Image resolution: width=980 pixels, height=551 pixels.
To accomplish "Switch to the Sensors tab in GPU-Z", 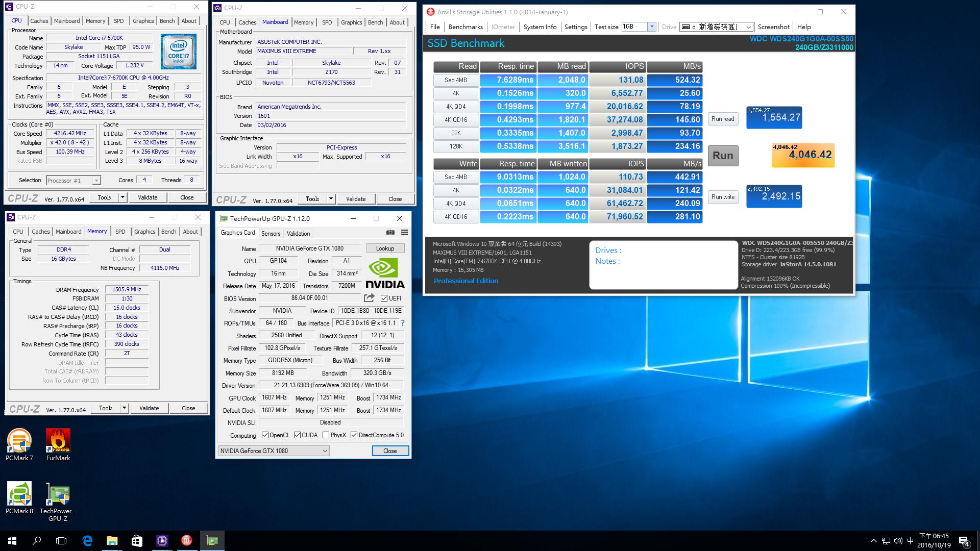I will pos(271,234).
